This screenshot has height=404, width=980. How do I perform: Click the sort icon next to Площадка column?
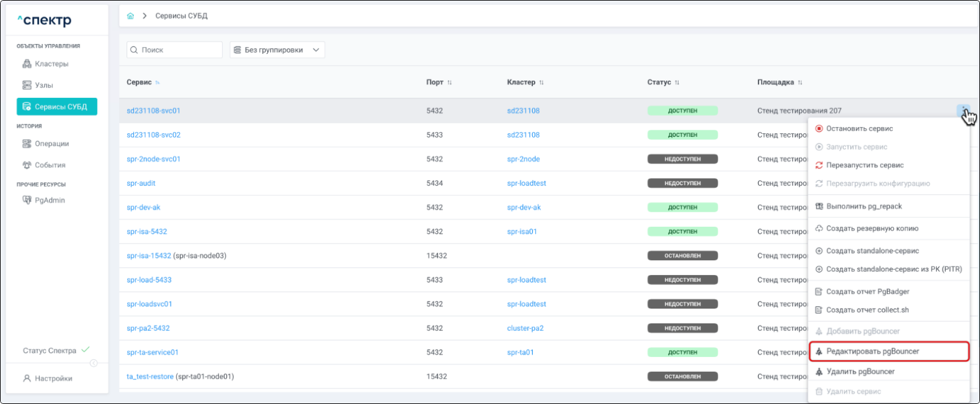pos(800,82)
